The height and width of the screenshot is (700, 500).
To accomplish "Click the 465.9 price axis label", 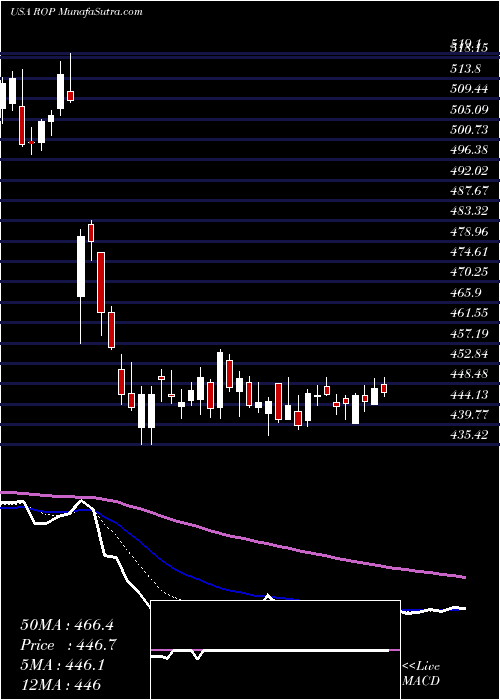I will click(x=466, y=293).
